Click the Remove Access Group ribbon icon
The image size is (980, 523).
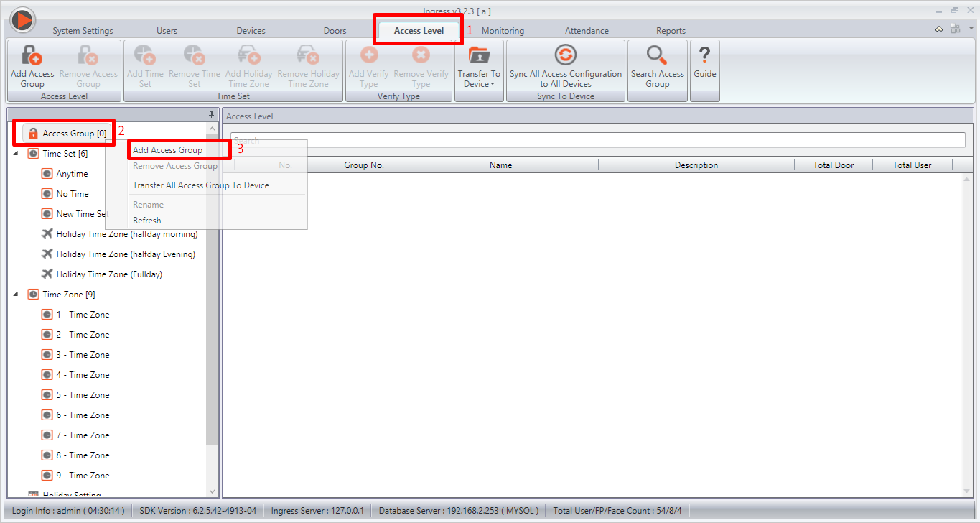tap(88, 55)
